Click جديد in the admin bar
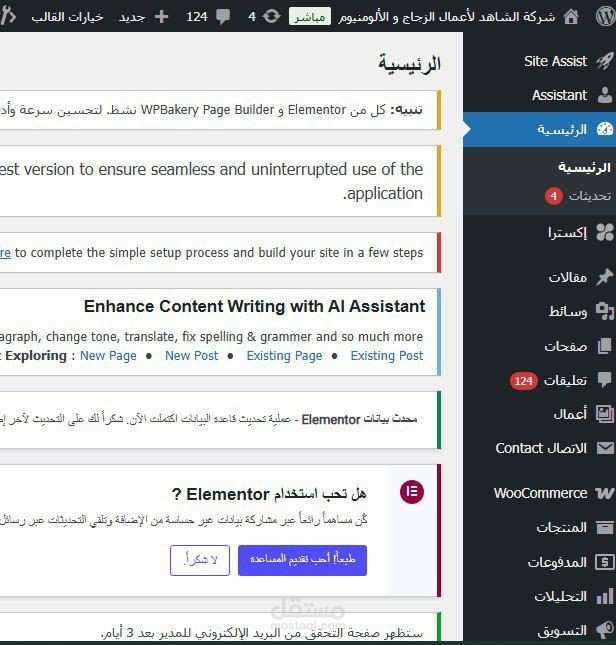The width and height of the screenshot is (616, 645). (132, 17)
